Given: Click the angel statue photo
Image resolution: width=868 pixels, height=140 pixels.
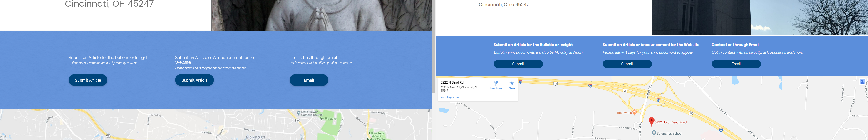Looking at the screenshot, I should (x=321, y=15).
